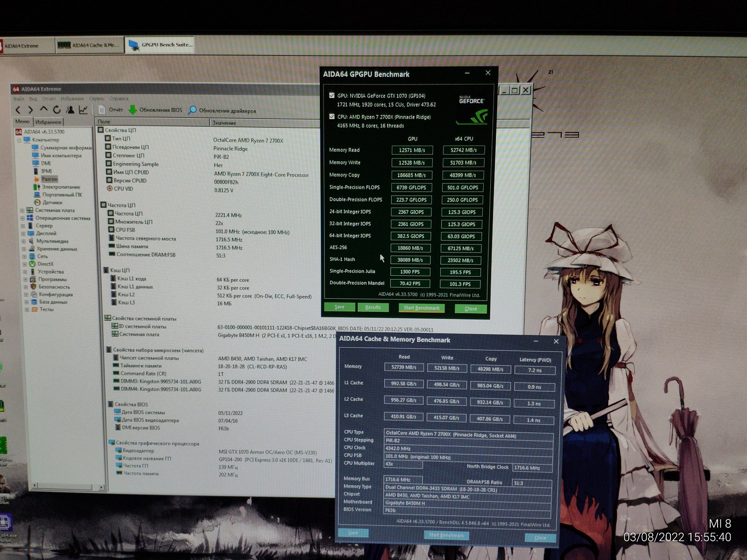
Task: Click the Значение column header
Action: pos(266,123)
